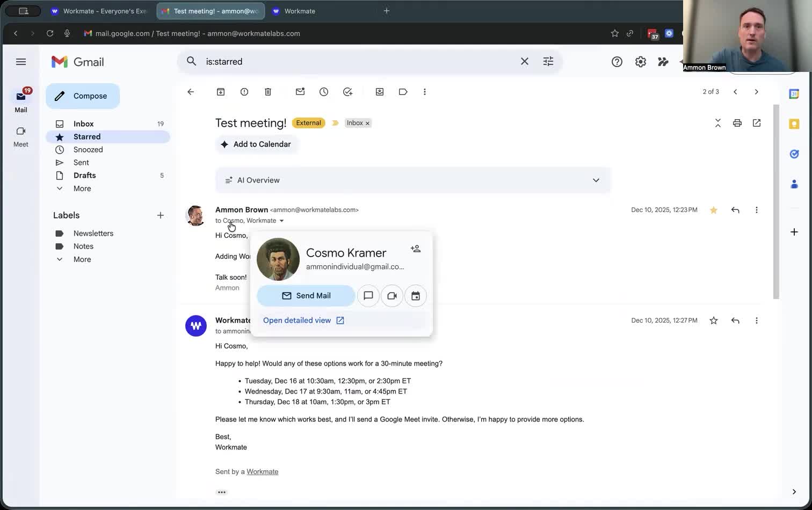Star the Workmate reply message
This screenshot has height=510, width=812.
713,320
